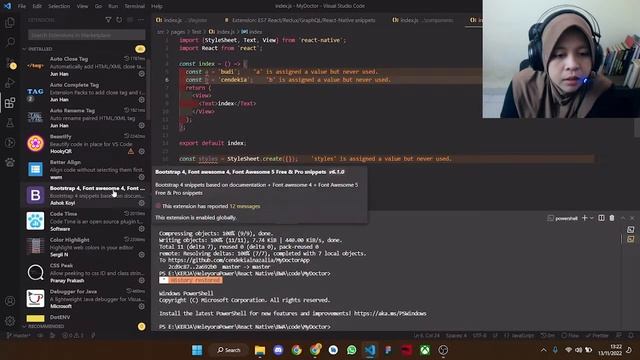Refresh the extensions list

119,20
